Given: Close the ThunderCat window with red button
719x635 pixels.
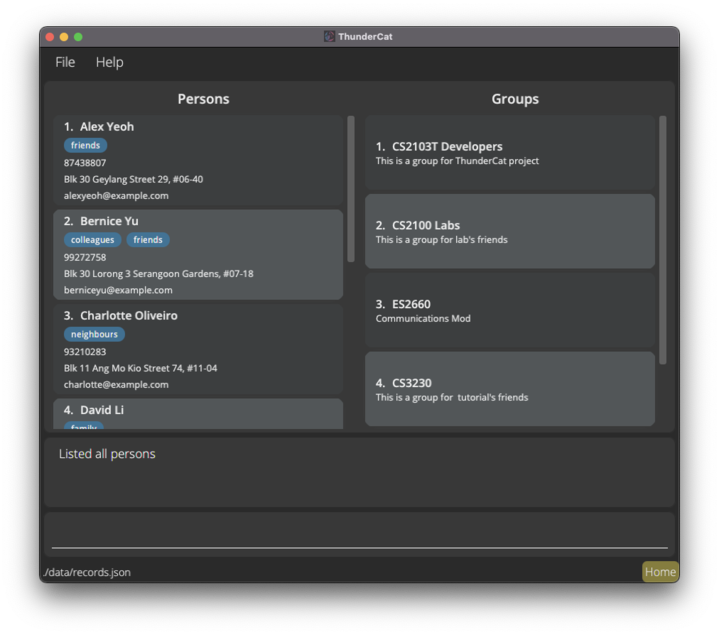Looking at the screenshot, I should click(50, 37).
